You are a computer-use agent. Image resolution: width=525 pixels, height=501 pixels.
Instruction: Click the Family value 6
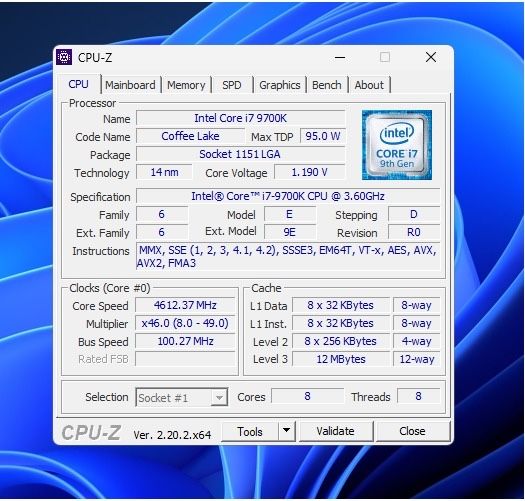[x=162, y=214]
